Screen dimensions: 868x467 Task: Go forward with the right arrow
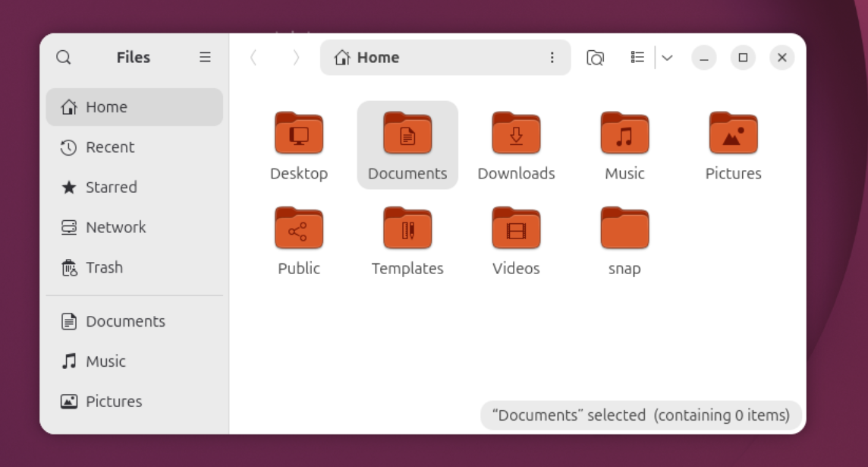coord(296,58)
